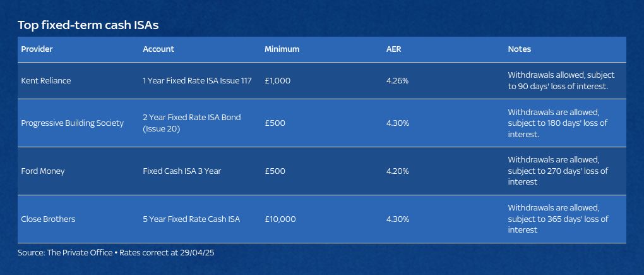Click the 90 days' loss of interest note

click(561, 80)
